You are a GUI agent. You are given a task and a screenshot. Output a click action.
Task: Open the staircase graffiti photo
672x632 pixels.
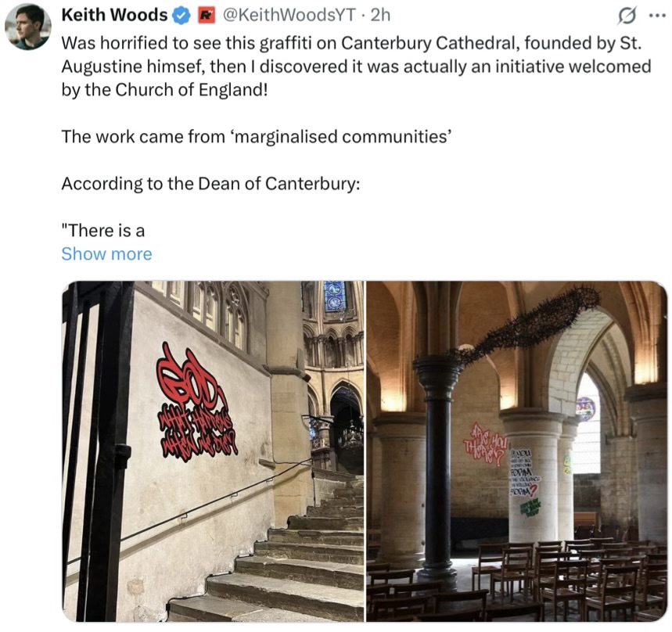pos(213,451)
